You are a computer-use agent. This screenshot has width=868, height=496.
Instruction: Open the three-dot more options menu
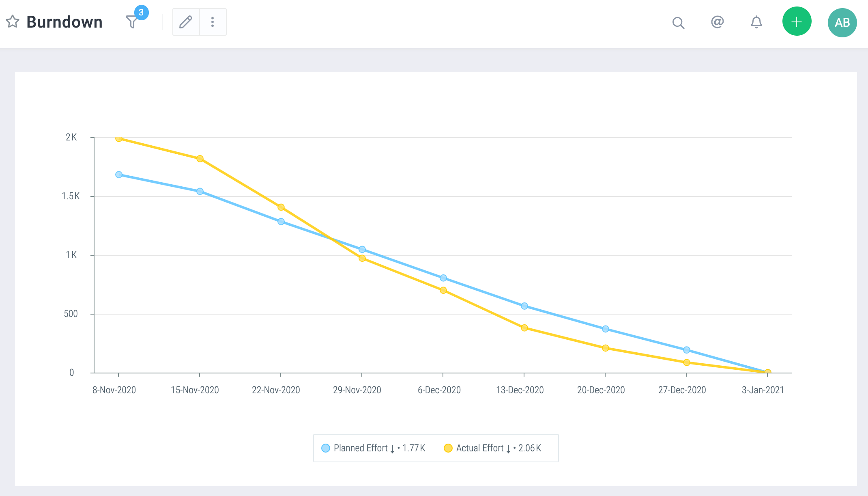point(213,22)
